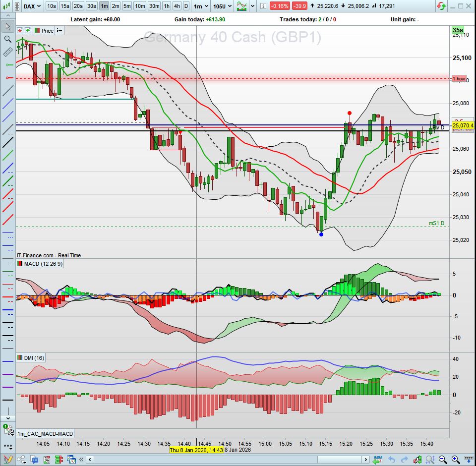The image size is (476, 466).
Task: Click the green up arrow buy icon
Action: [28, 30]
